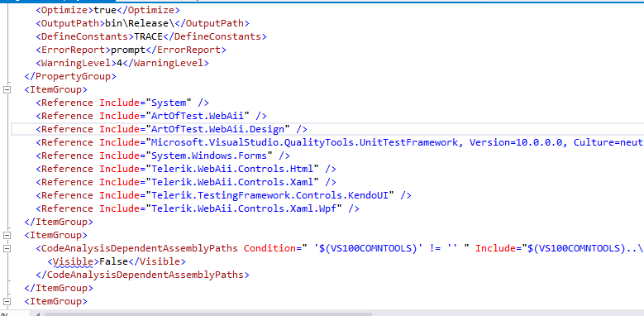This screenshot has width=644, height=316.
Task: Click the '$(VS100COMNTOOLS)' condition string
Action: click(x=369, y=248)
